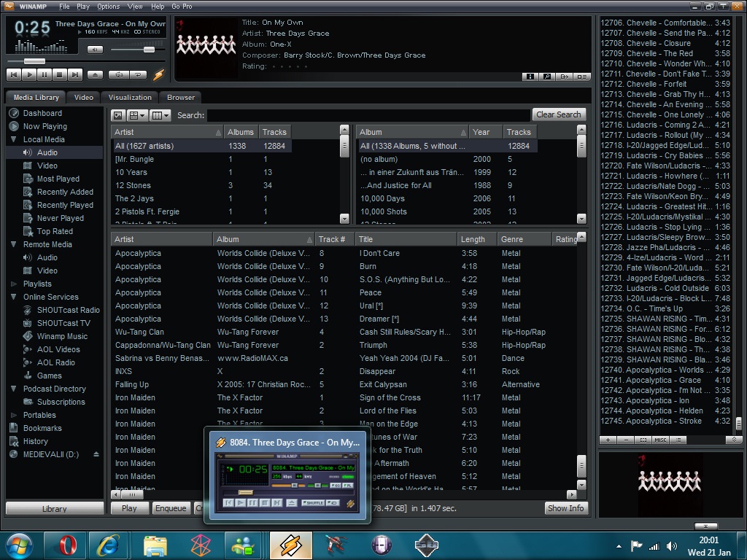Click the Library button at bottom left
The height and width of the screenshot is (560, 747).
[54, 508]
